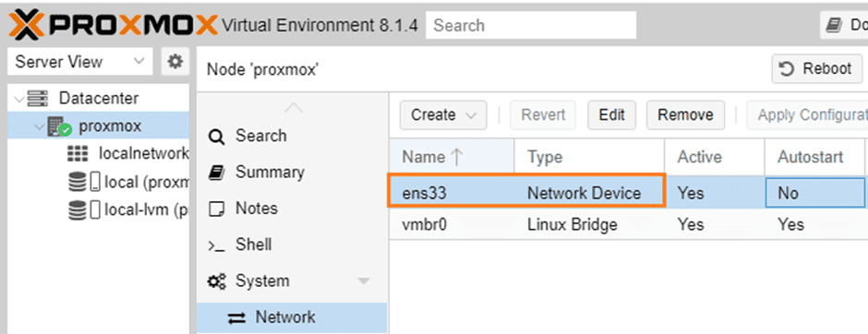Sort by the Autostart column header

814,157
